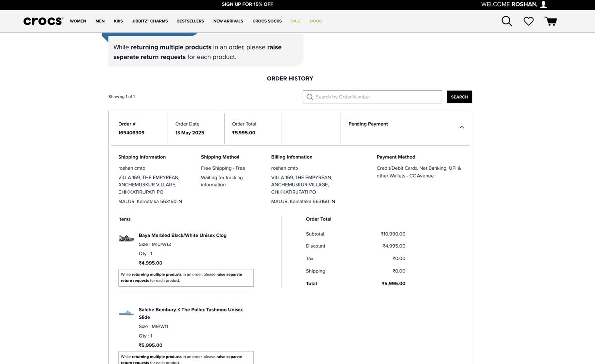Open the Women menu
595x364 pixels.
click(78, 21)
